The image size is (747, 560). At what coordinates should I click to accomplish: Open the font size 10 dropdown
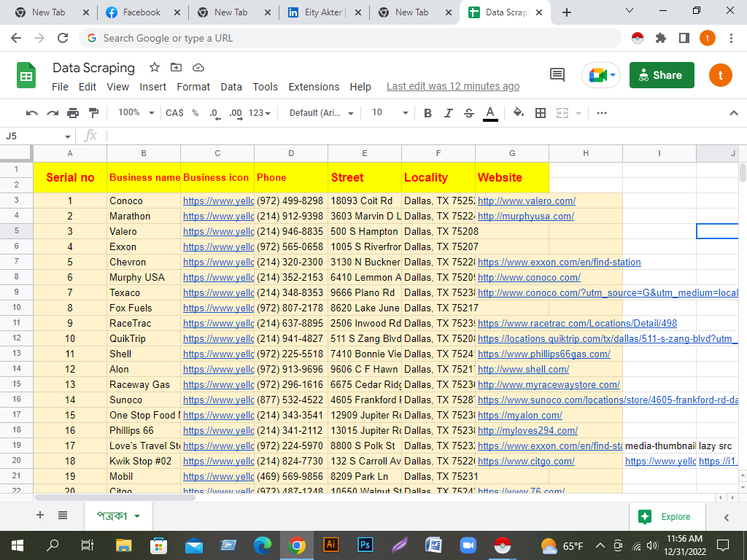coord(390,113)
